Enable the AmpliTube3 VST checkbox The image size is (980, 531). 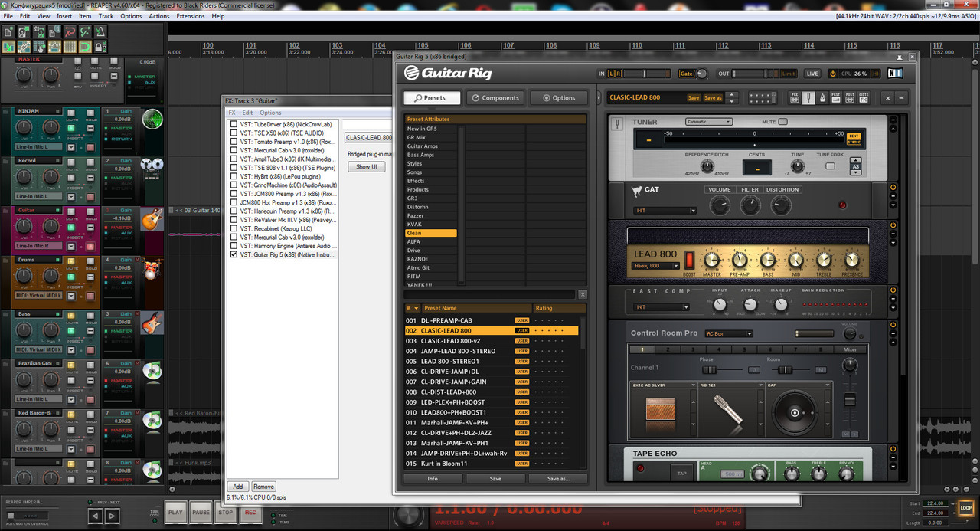point(234,159)
